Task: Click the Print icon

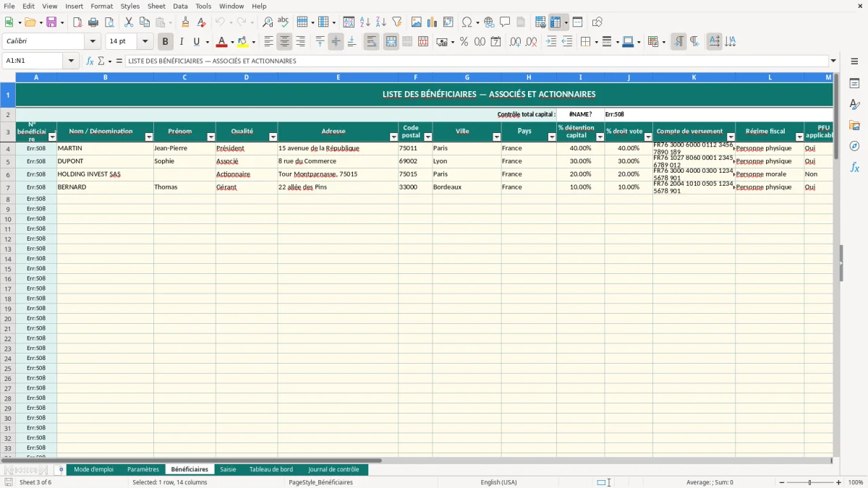Action: [93, 22]
